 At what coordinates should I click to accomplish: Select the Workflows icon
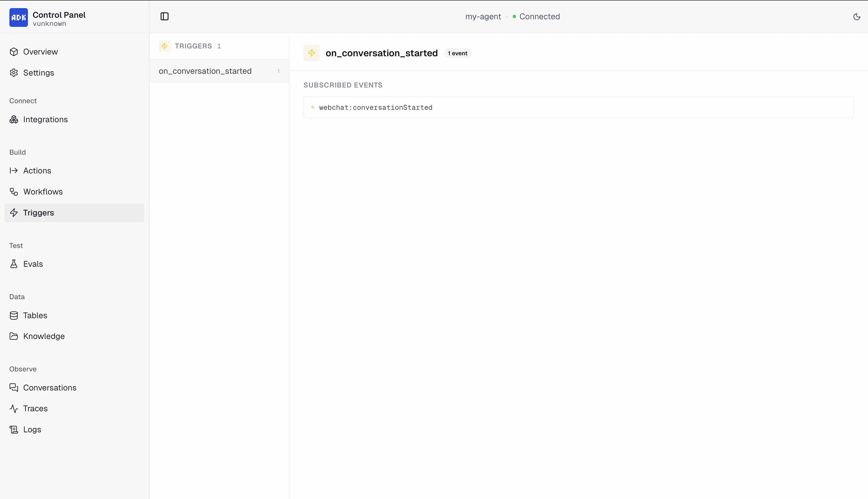coord(14,192)
